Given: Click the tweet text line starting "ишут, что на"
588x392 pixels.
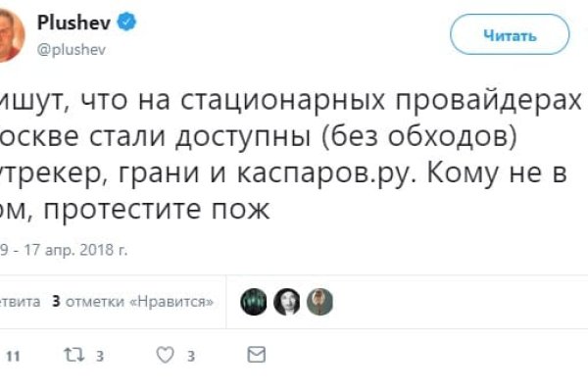Looking at the screenshot, I should [284, 98].
